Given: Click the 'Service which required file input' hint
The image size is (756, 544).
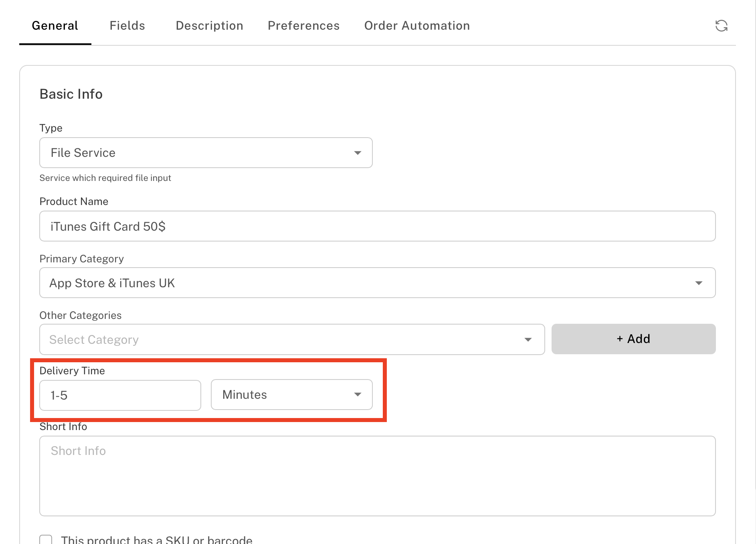Looking at the screenshot, I should point(105,178).
